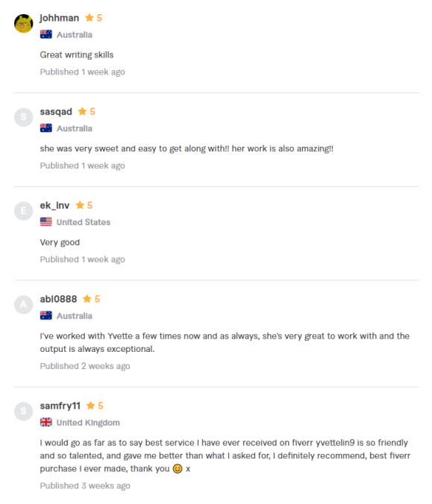The height and width of the screenshot is (504, 432).
Task: Click johhman's profile avatar picture
Action: click(x=23, y=23)
